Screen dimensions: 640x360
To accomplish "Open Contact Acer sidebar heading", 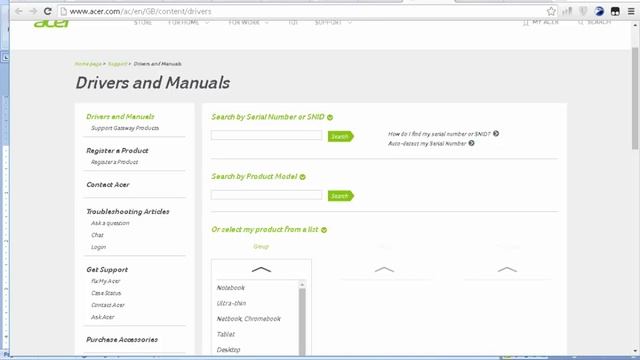I will tap(108, 184).
